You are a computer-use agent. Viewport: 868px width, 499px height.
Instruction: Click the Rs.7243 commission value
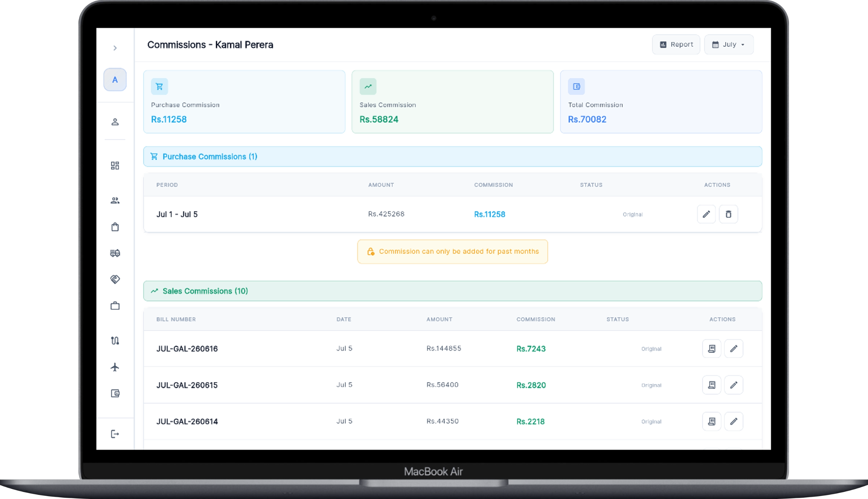point(531,349)
